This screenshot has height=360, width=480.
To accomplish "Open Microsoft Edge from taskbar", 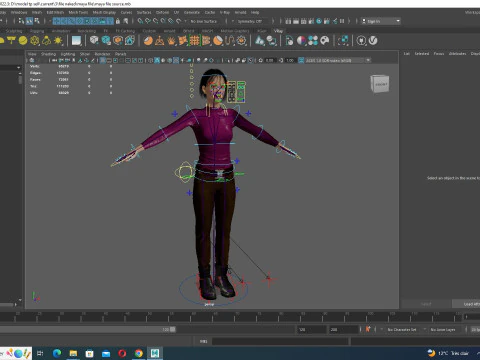I will [57, 353].
